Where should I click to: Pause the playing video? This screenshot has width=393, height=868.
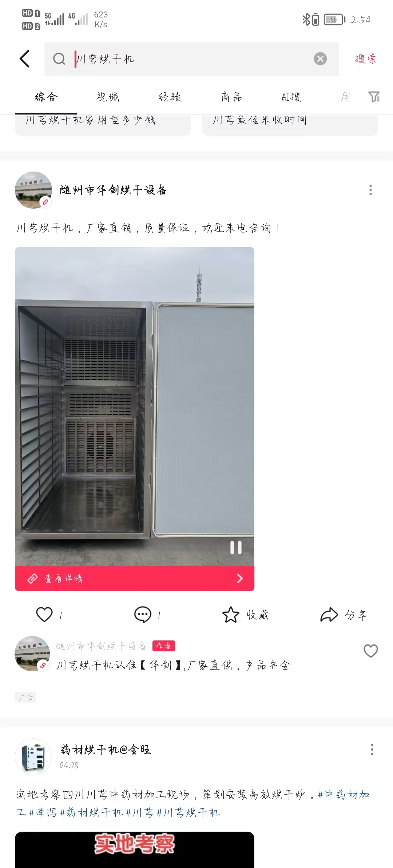click(x=236, y=547)
